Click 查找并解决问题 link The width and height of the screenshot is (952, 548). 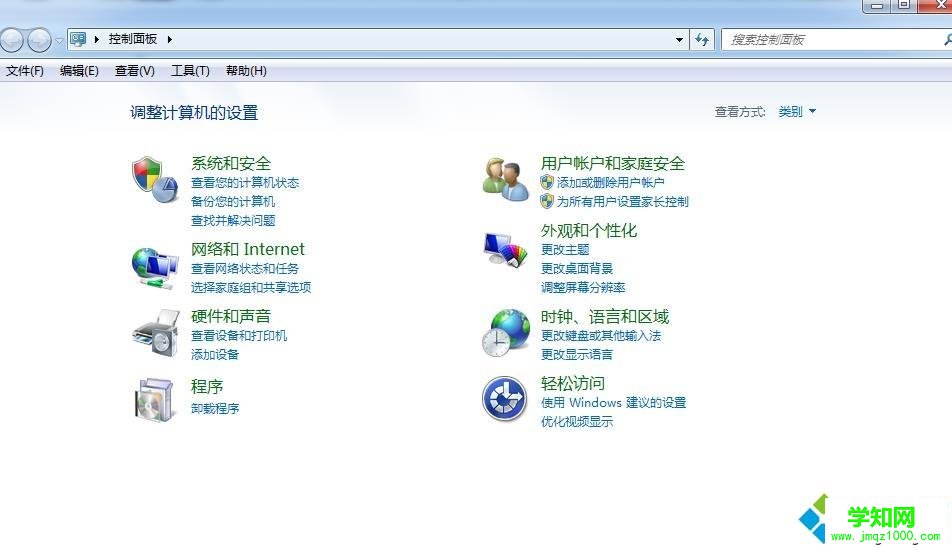233,220
